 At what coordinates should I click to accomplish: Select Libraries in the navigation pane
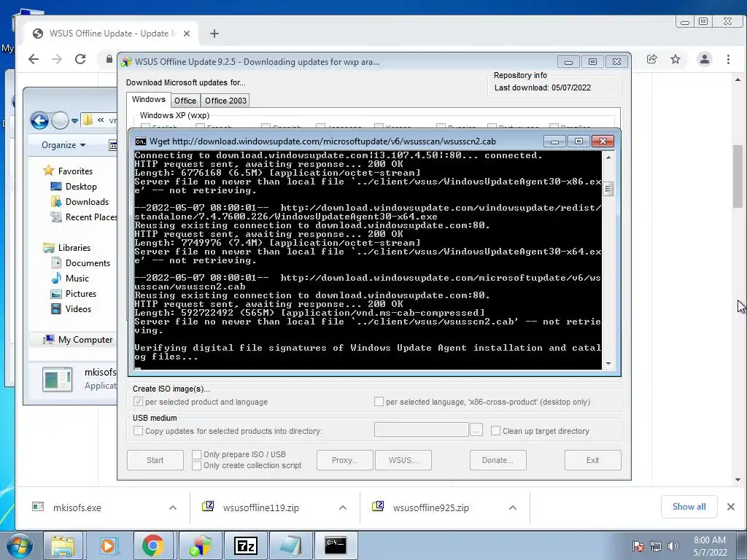[x=74, y=248]
